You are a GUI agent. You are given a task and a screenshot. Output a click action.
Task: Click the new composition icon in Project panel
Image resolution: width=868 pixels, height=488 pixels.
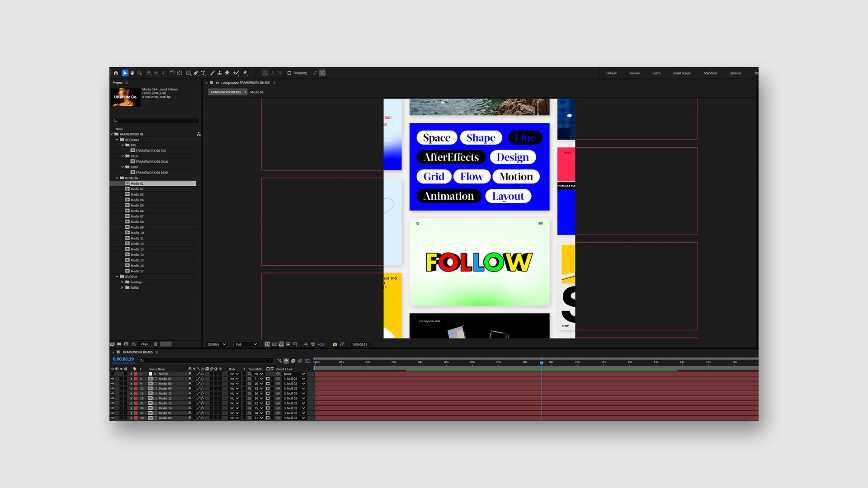point(126,344)
